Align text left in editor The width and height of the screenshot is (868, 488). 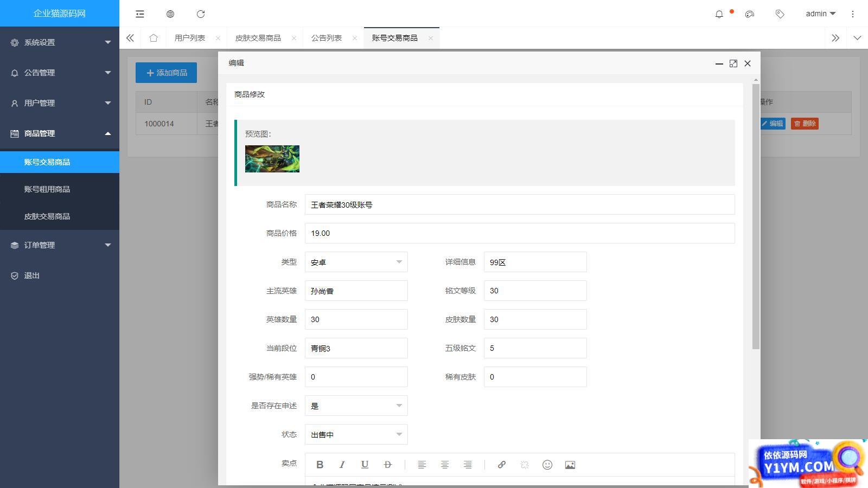422,465
